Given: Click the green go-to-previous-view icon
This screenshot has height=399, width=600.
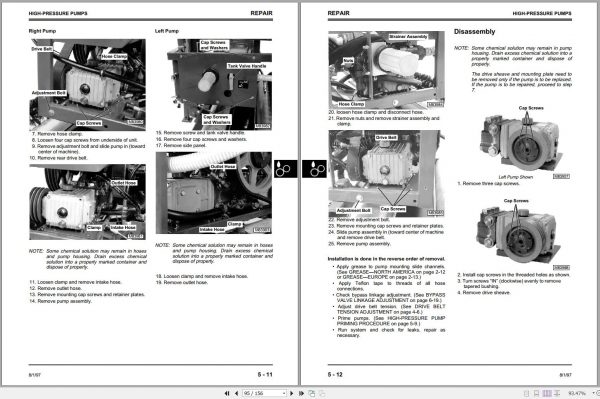Looking at the screenshot, I should (x=311, y=393).
